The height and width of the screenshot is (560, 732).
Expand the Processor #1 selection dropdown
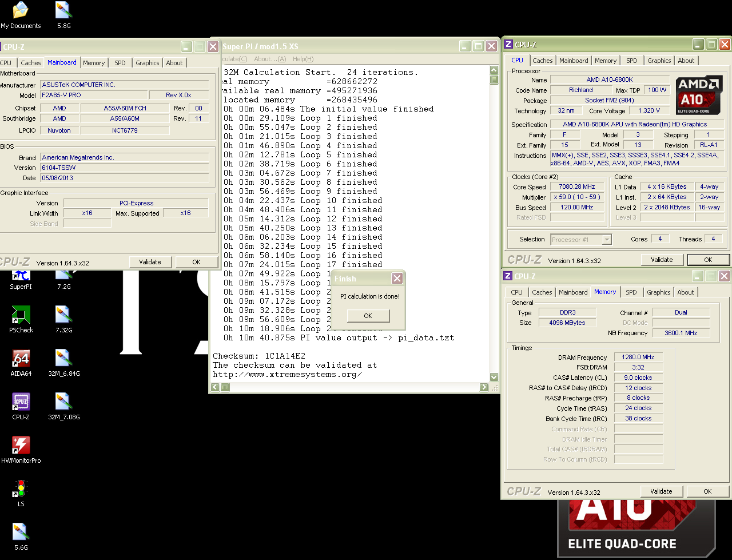607,240
